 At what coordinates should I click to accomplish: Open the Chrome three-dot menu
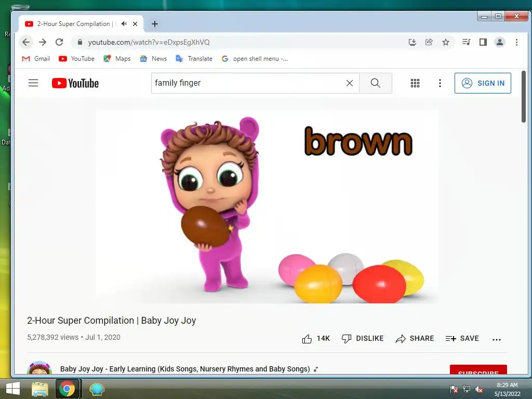(517, 42)
